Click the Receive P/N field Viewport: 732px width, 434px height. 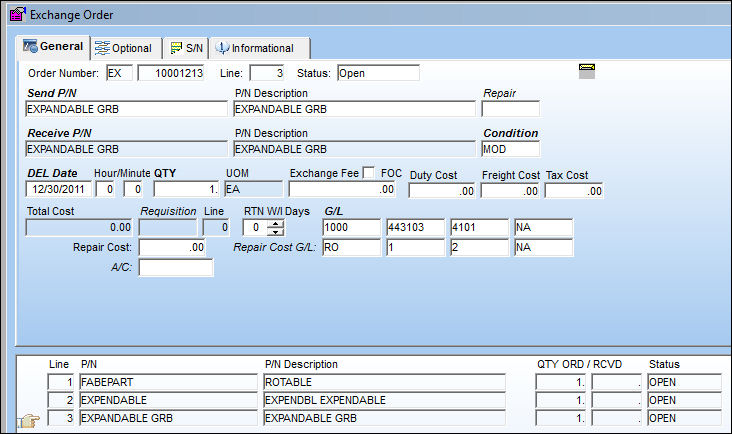point(127,149)
